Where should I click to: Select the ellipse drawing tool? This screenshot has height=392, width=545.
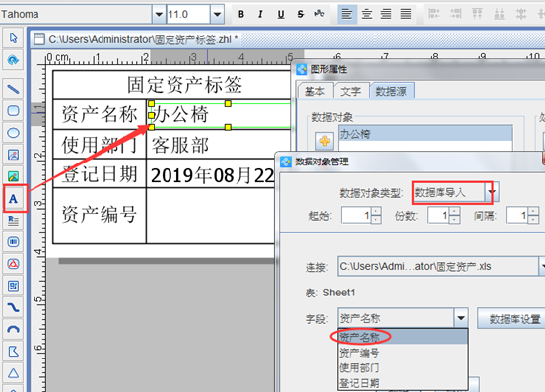click(13, 133)
